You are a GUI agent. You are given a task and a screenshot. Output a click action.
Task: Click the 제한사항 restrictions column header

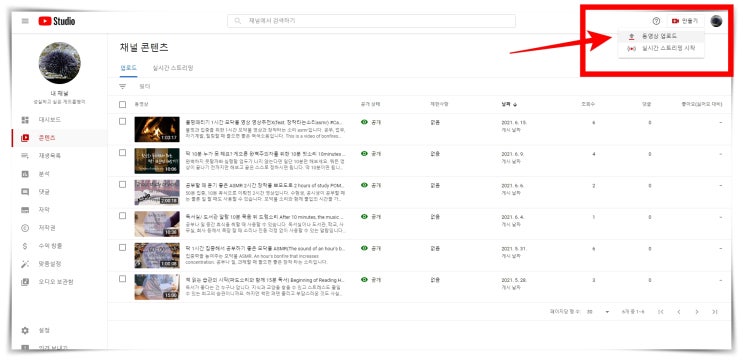[x=439, y=104]
